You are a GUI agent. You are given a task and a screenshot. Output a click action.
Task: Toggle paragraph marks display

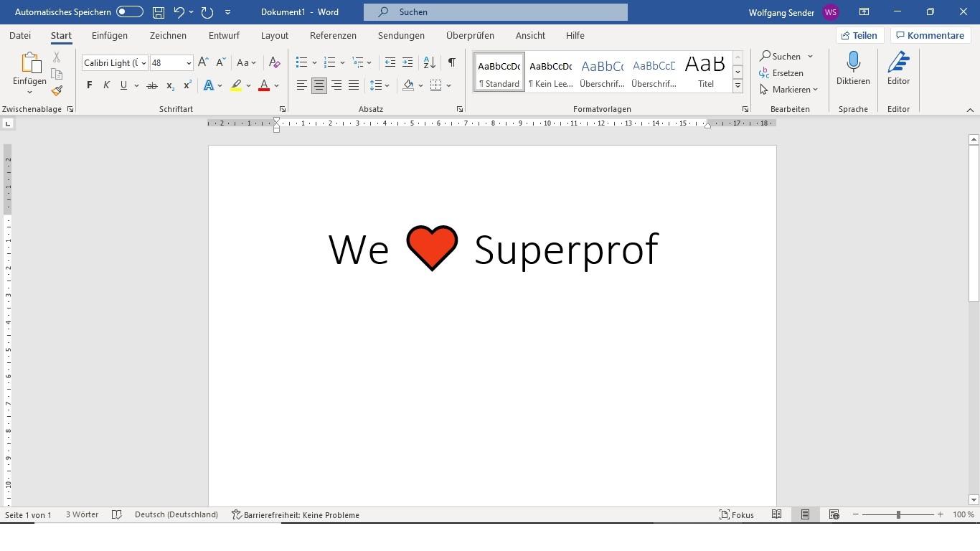(451, 62)
